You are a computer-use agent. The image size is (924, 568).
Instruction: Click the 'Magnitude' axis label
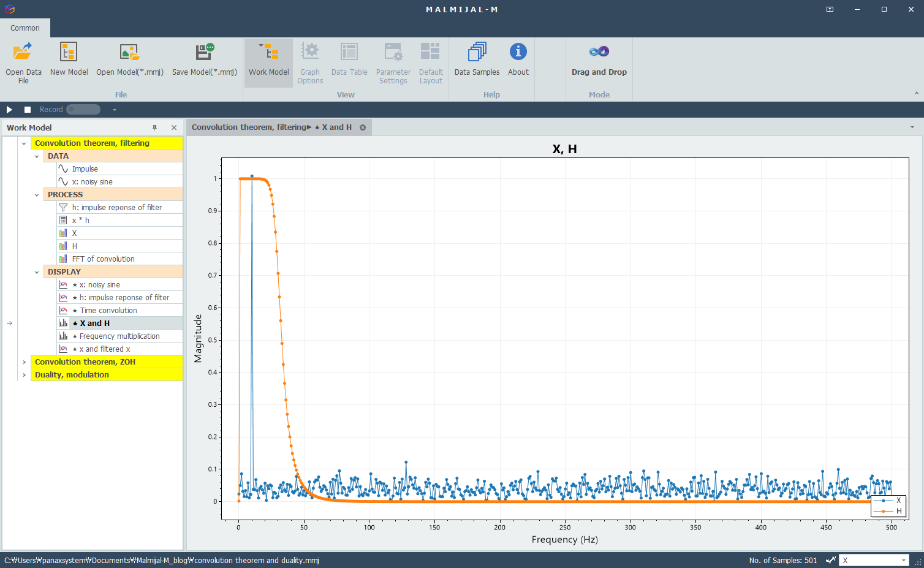pos(198,339)
